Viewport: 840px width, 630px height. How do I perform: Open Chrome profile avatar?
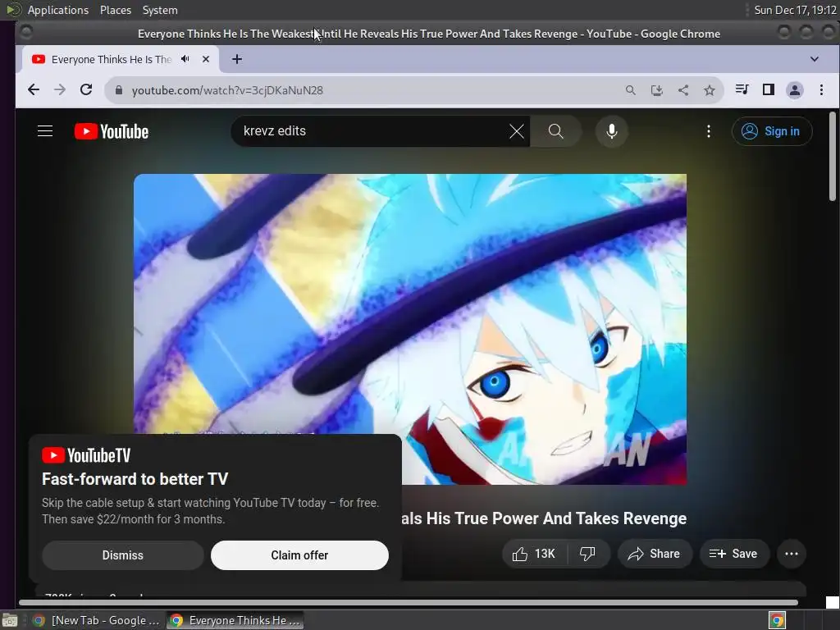coord(794,90)
